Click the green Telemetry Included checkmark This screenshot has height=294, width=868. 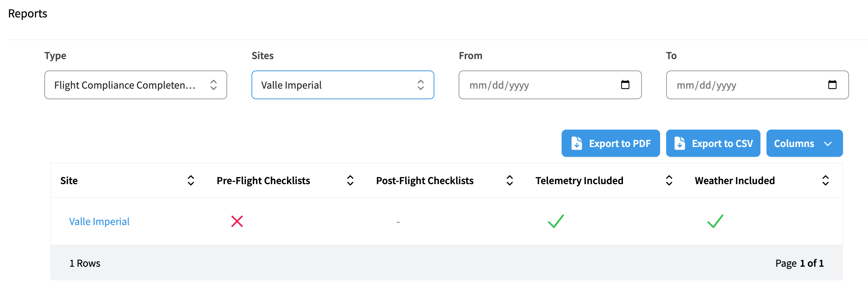tap(556, 221)
